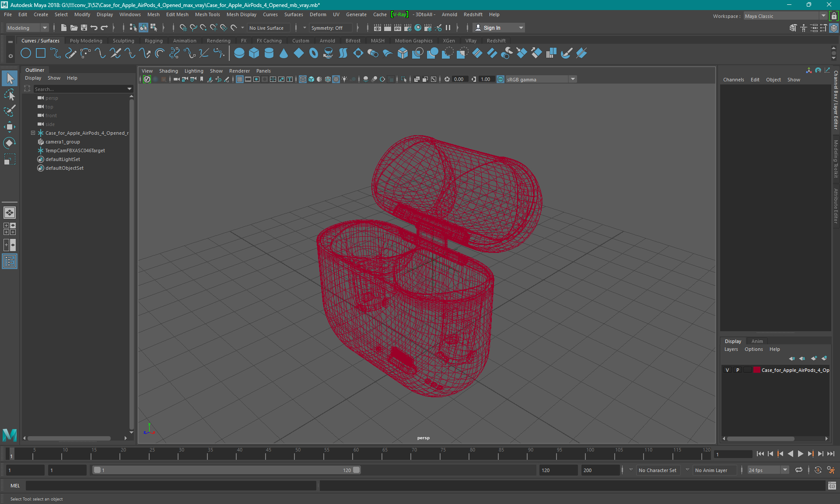The height and width of the screenshot is (504, 840).
Task: Switch to the Rigging shelf tab
Action: click(x=154, y=41)
